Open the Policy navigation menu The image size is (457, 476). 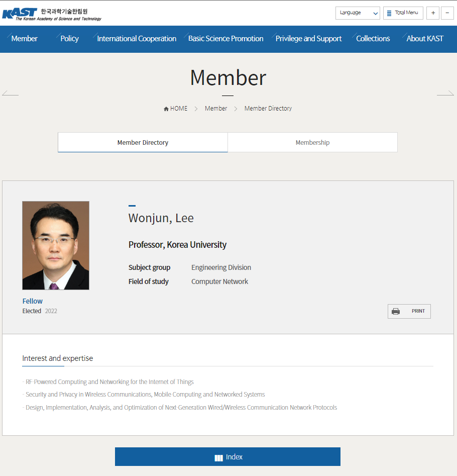[69, 39]
